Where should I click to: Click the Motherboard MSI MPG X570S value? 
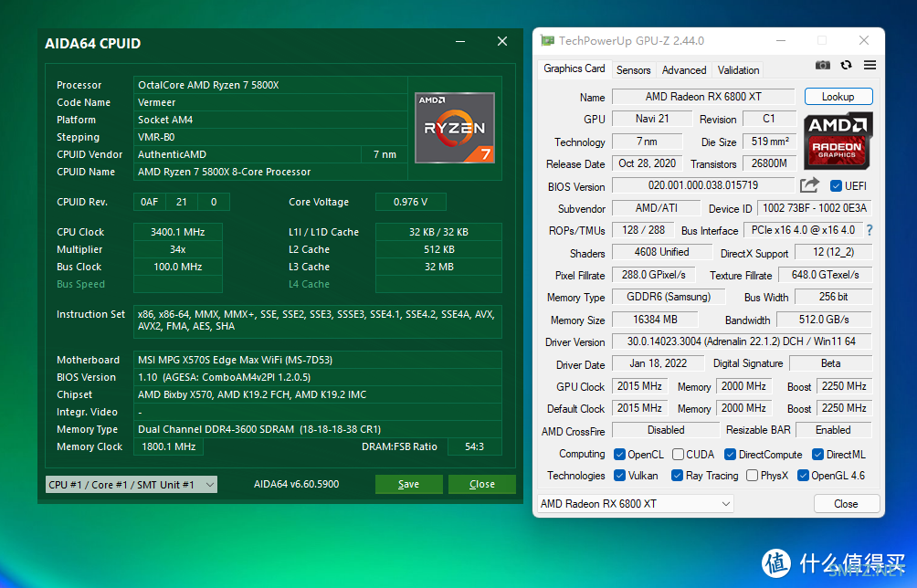[318, 360]
